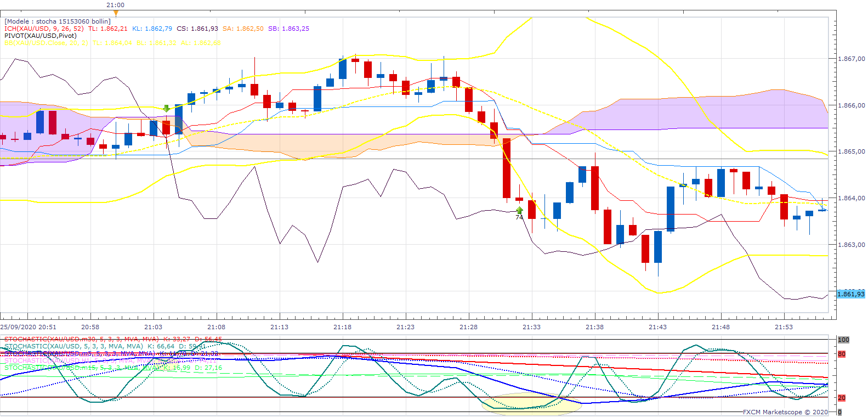
Task: Click the 21:38 time axis label
Action: (594, 327)
